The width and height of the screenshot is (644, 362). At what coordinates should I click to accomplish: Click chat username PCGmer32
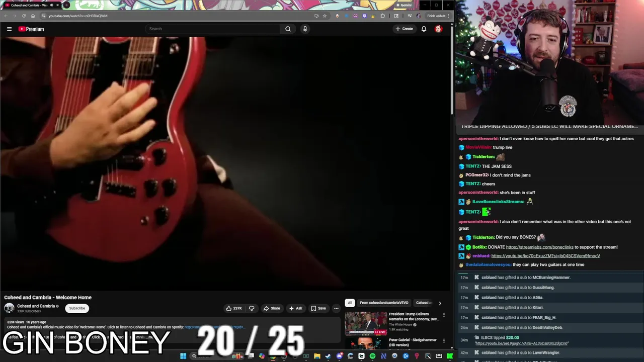coord(477,175)
